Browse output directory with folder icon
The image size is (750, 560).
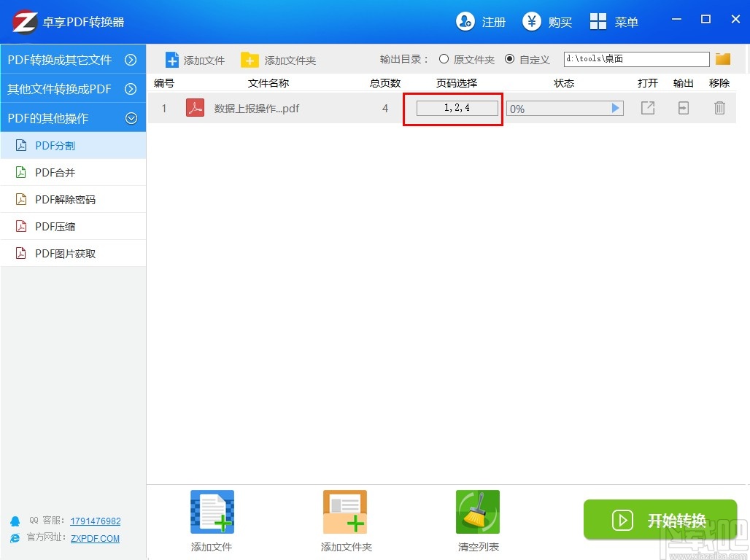pyautogui.click(x=723, y=59)
